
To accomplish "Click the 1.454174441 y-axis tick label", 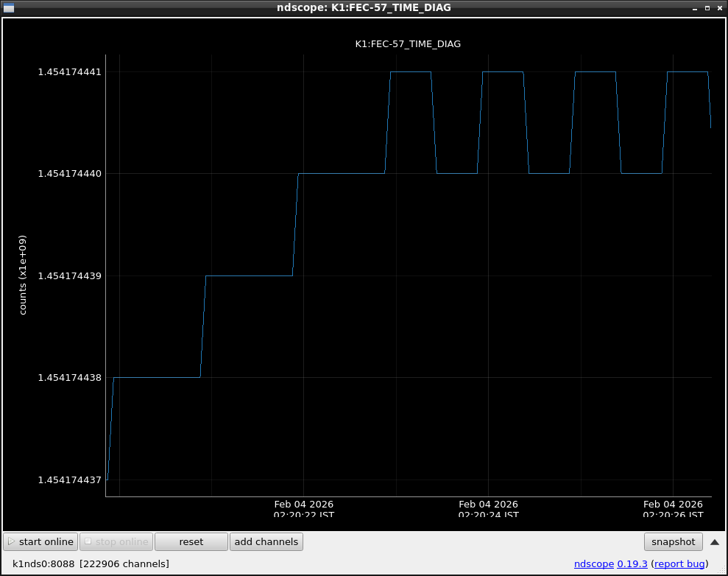I will point(70,72).
